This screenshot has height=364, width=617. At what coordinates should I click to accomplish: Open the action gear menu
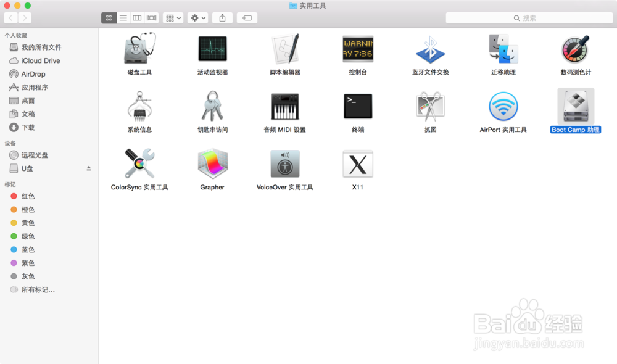tap(196, 17)
